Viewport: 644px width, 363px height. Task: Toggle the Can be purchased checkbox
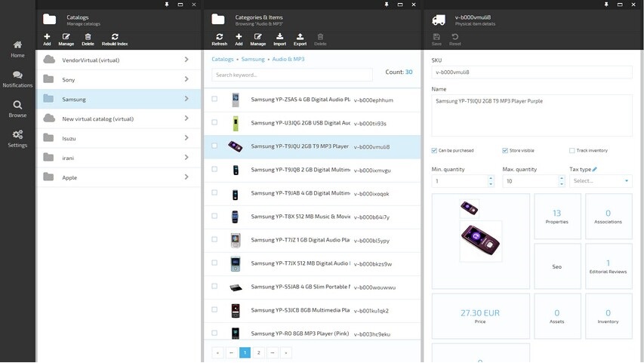[x=434, y=150]
